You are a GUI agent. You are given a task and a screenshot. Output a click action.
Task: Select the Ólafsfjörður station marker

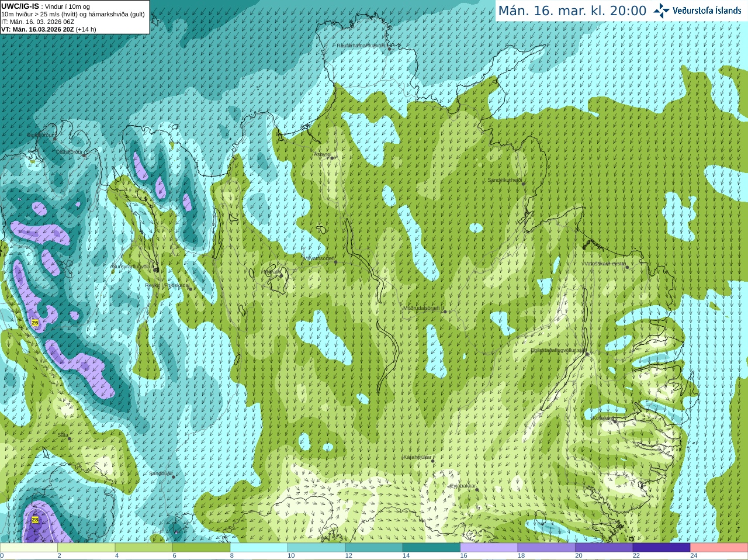coord(84,155)
